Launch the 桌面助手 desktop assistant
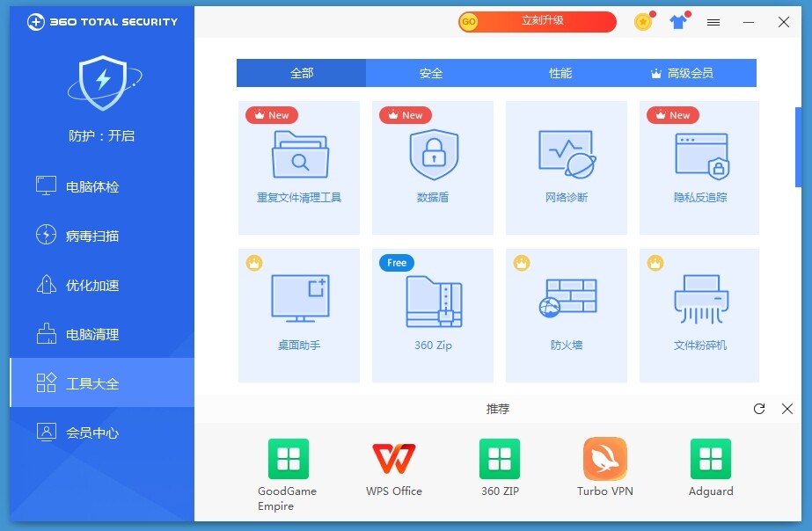 tap(299, 315)
